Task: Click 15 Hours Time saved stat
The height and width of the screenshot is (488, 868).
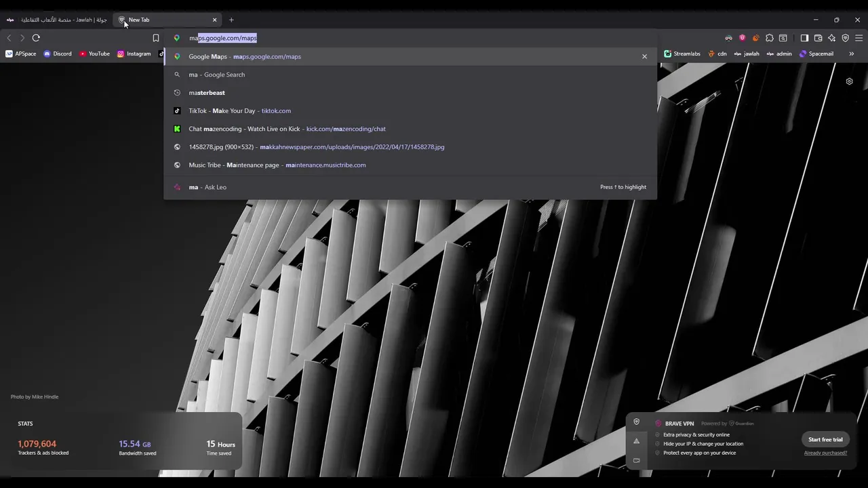Action: (x=220, y=447)
